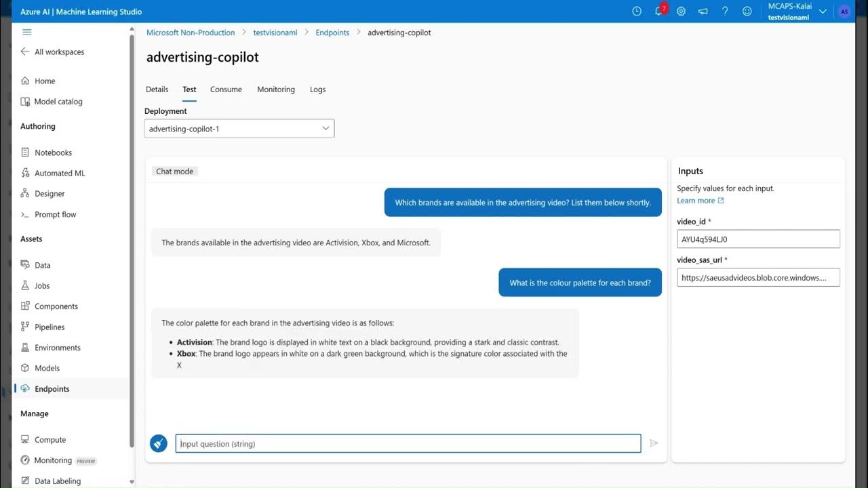868x488 pixels.
Task: Click the Components icon
Action: pos(25,306)
